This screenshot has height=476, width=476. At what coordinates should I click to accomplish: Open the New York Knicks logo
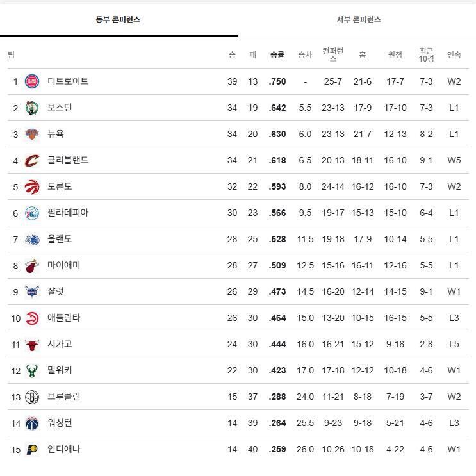32,134
